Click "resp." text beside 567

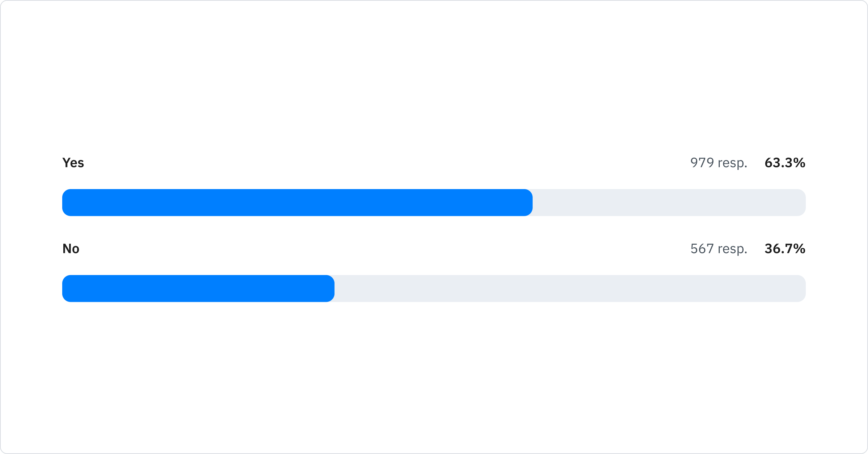[x=732, y=249]
